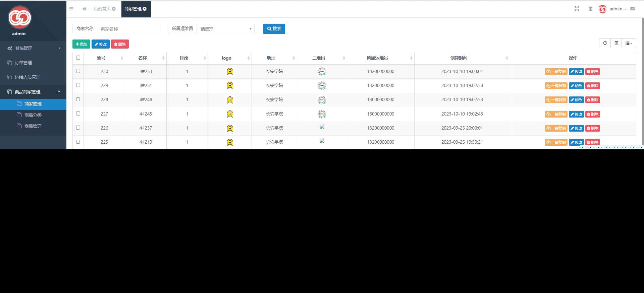Check the select-all checkbox in table header
Screen dimensions: 644x293
coord(78,58)
